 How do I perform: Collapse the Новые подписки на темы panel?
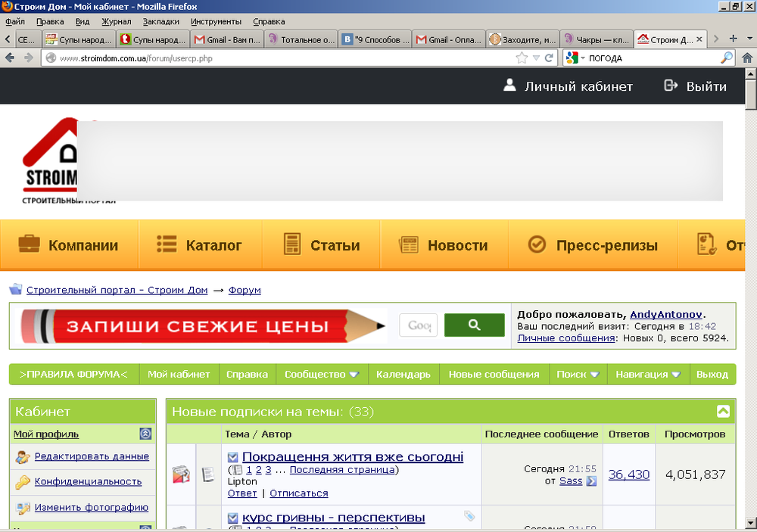(723, 412)
